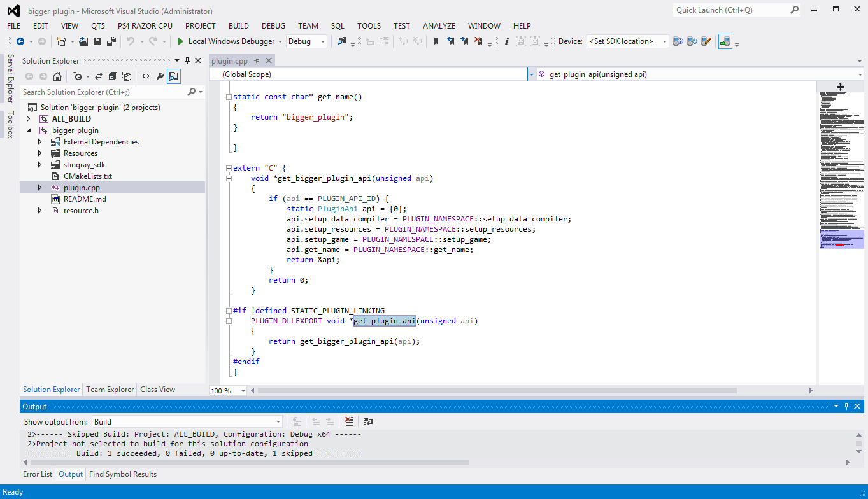868x499 pixels.
Task: Clear all bookmarks with red X bookmark icon
Action: [x=478, y=41]
